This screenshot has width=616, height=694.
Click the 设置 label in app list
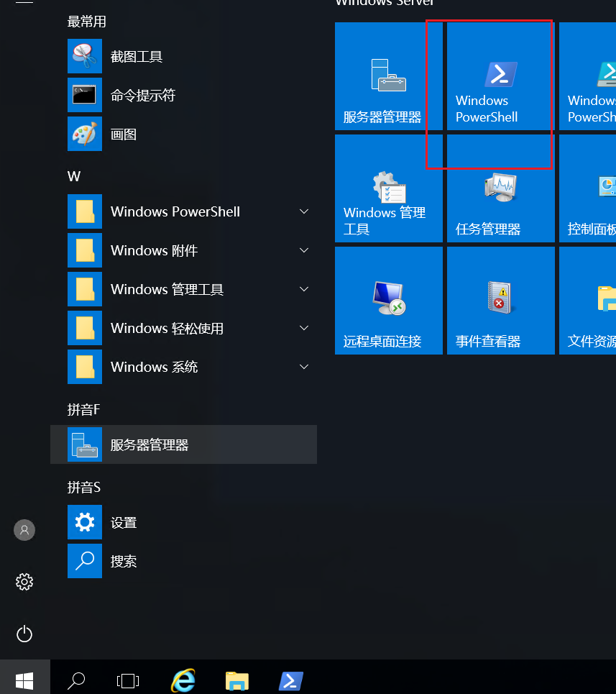click(124, 523)
